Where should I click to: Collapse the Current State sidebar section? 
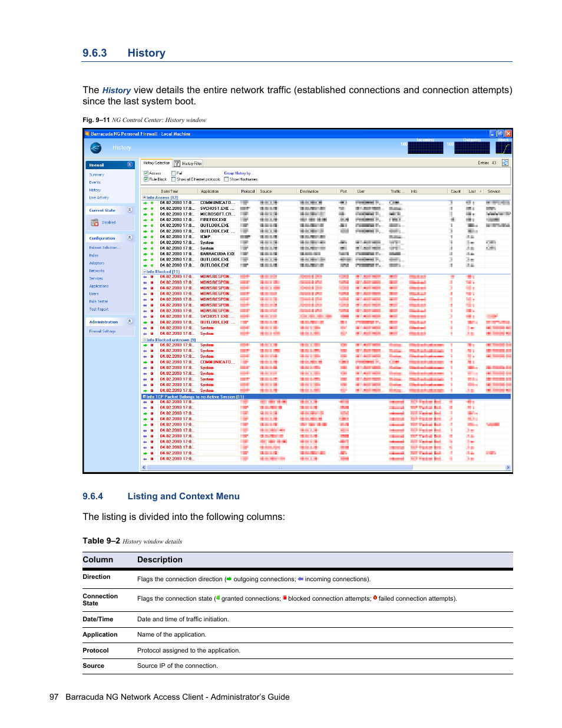tap(130, 210)
